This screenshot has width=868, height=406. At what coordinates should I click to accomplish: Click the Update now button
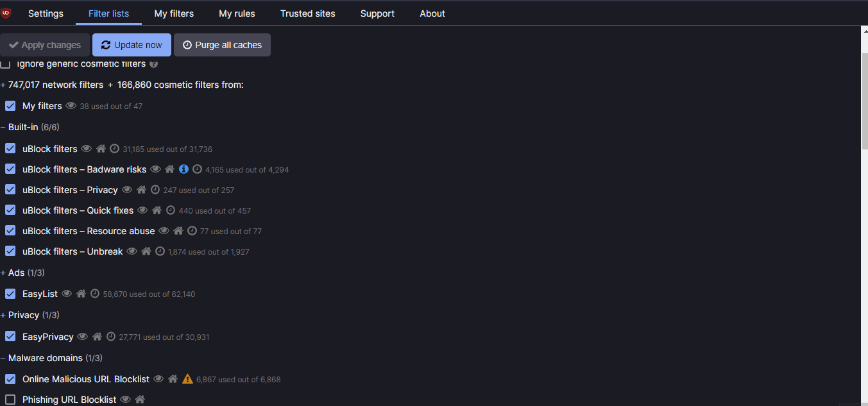click(132, 44)
